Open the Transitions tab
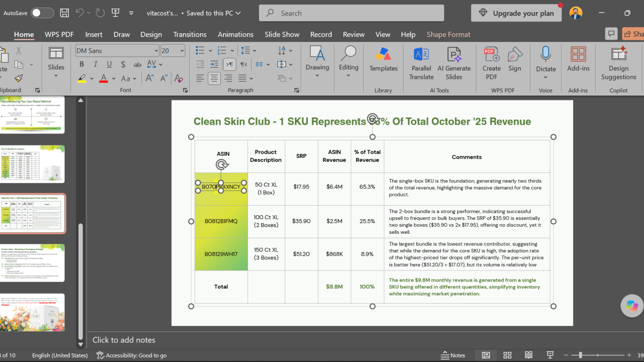The height and width of the screenshot is (362, 644). (x=190, y=34)
